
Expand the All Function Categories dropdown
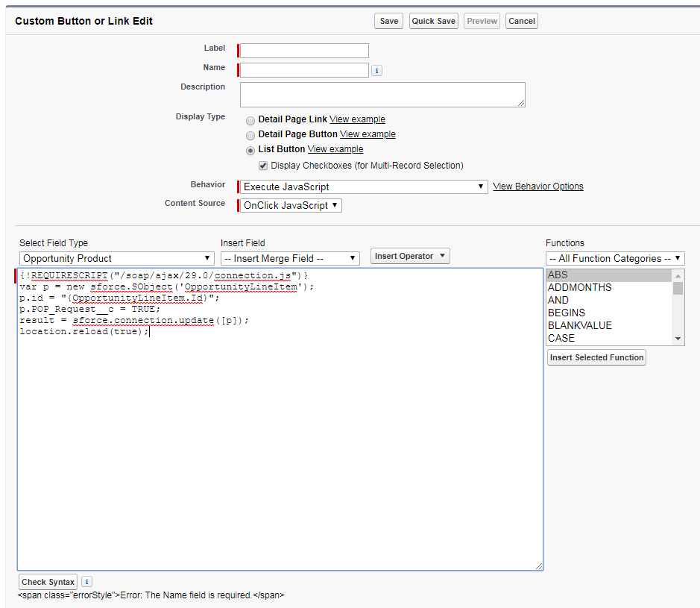(x=615, y=258)
